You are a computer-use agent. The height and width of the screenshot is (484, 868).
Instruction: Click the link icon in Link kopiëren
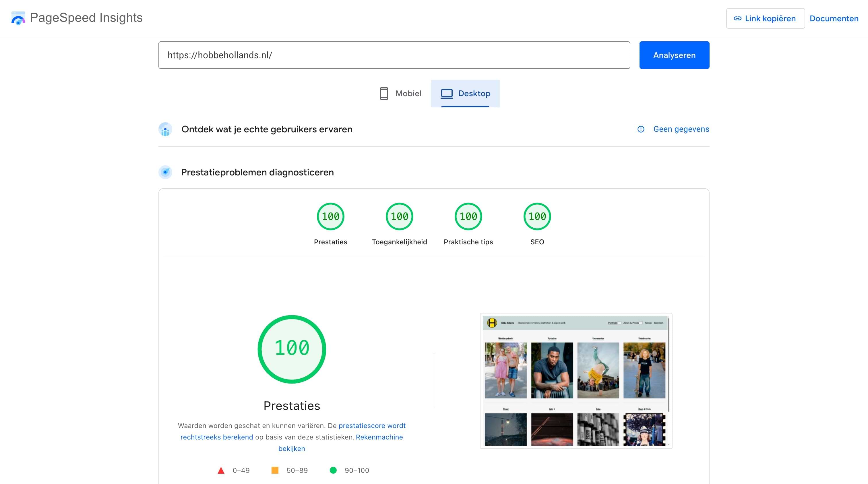[x=737, y=19]
